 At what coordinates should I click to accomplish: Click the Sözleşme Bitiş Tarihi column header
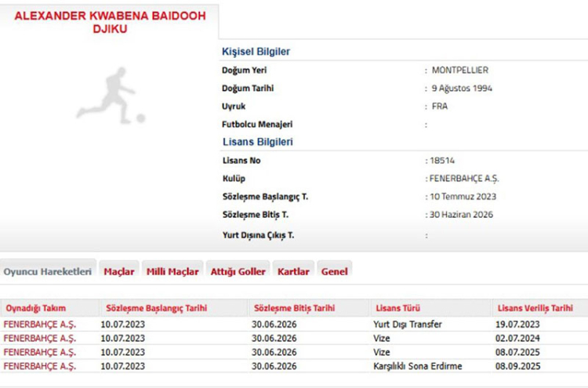point(293,308)
